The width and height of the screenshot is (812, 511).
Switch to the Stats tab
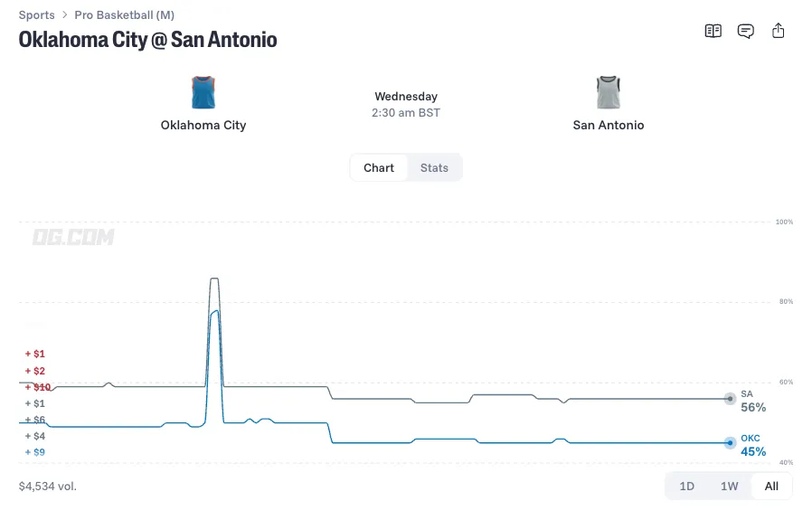pyautogui.click(x=434, y=167)
